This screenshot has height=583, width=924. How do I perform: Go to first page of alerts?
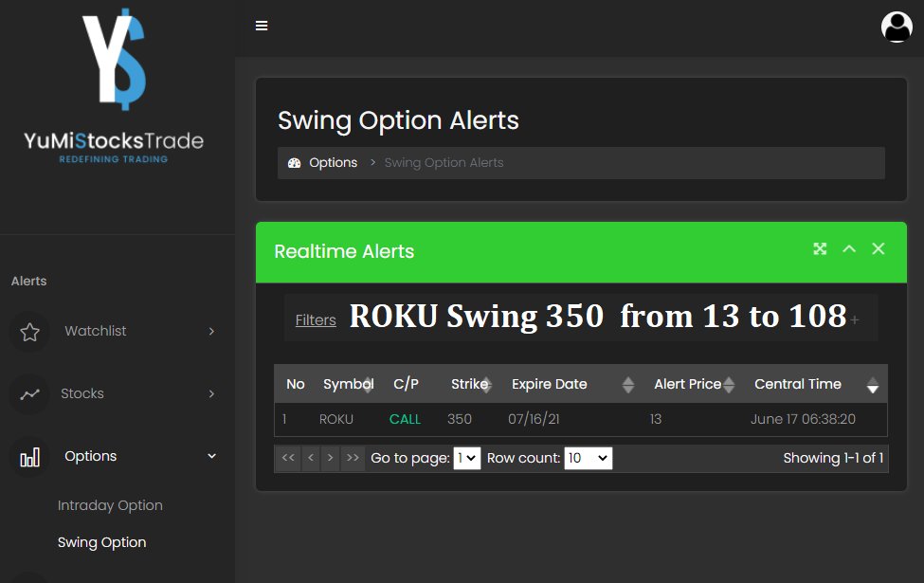[288, 458]
